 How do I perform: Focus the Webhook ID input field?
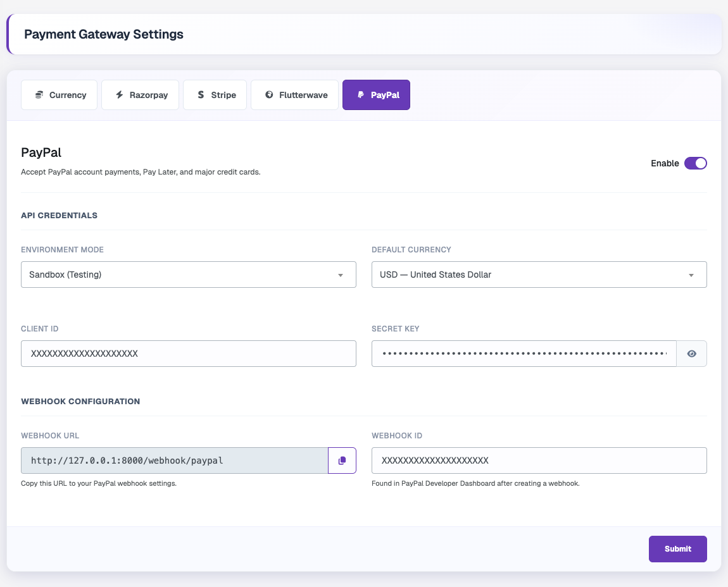click(539, 460)
